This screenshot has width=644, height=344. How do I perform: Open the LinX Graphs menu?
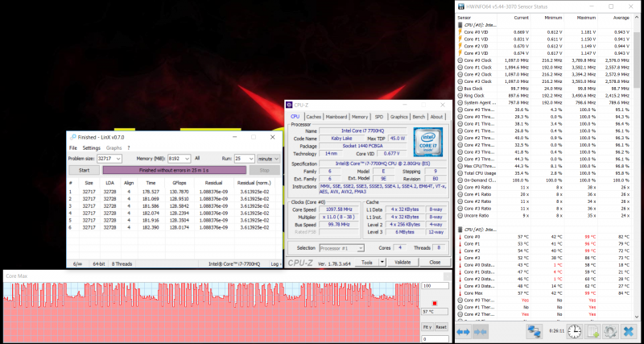pyautogui.click(x=114, y=148)
